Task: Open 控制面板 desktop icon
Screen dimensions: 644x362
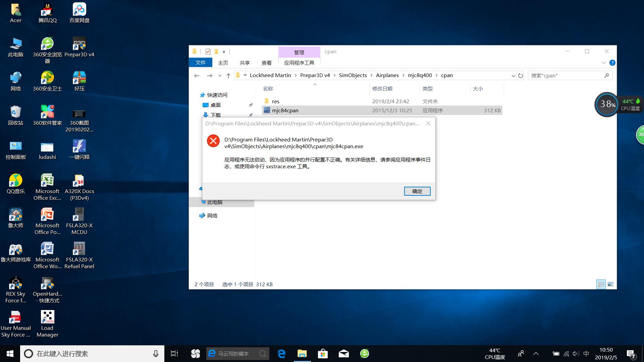Action: (16, 150)
